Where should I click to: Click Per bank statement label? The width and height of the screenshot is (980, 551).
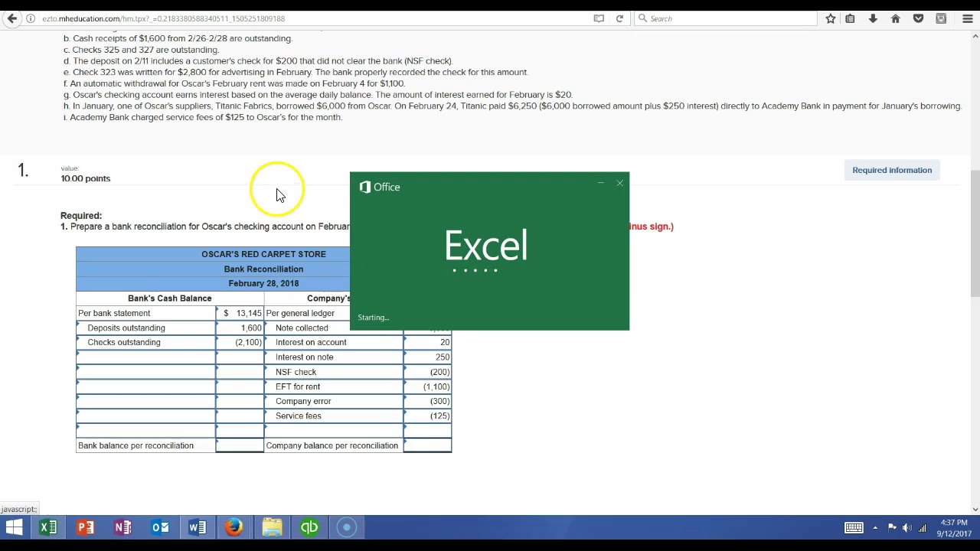click(114, 313)
